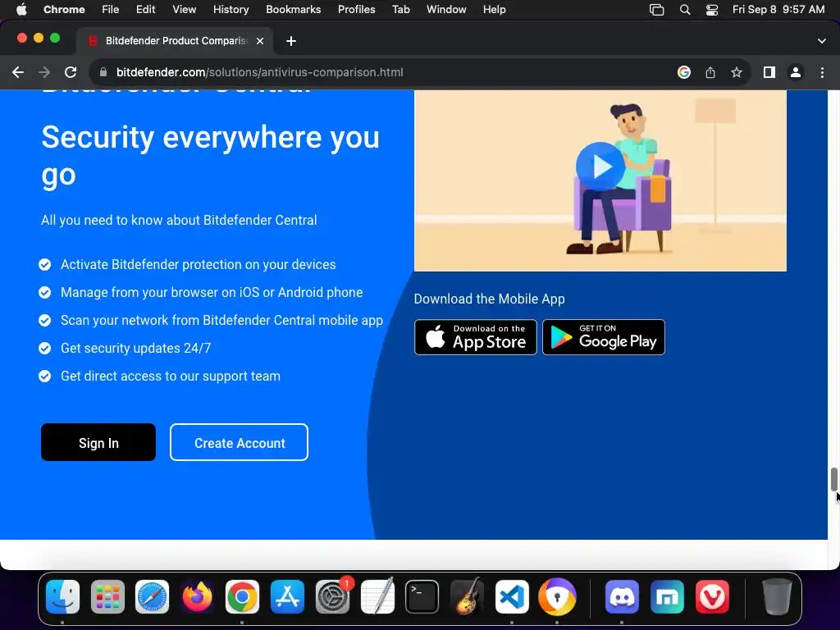Launch Safari from the Dock
This screenshot has height=630, width=840.
click(x=152, y=596)
